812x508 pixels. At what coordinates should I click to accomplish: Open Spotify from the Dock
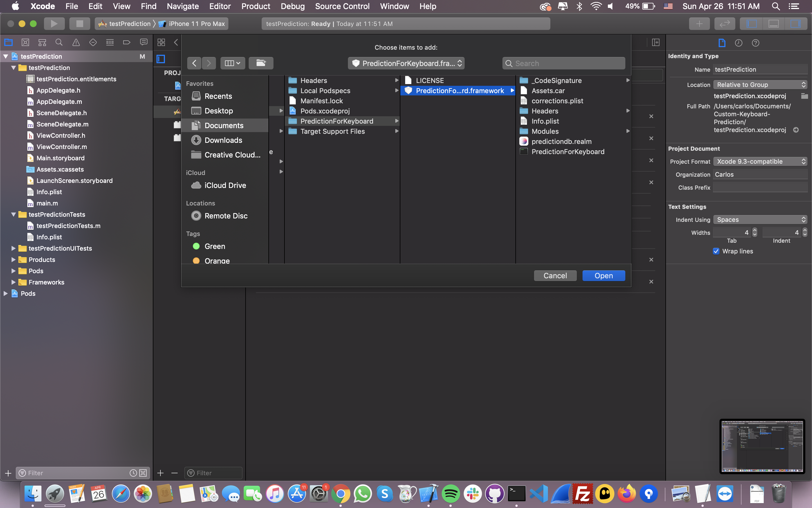[x=450, y=494]
